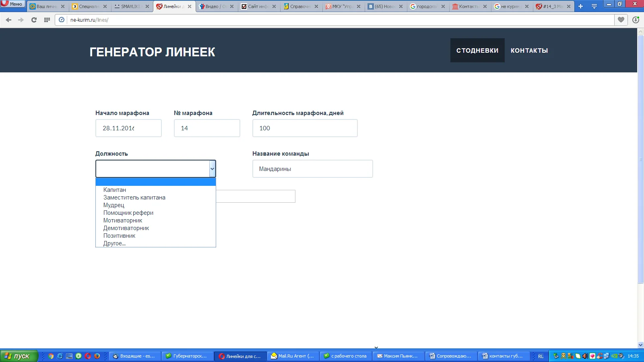644x362 pixels.
Task: Open 'контакты губ...' Word taskbar window
Action: [x=504, y=356]
